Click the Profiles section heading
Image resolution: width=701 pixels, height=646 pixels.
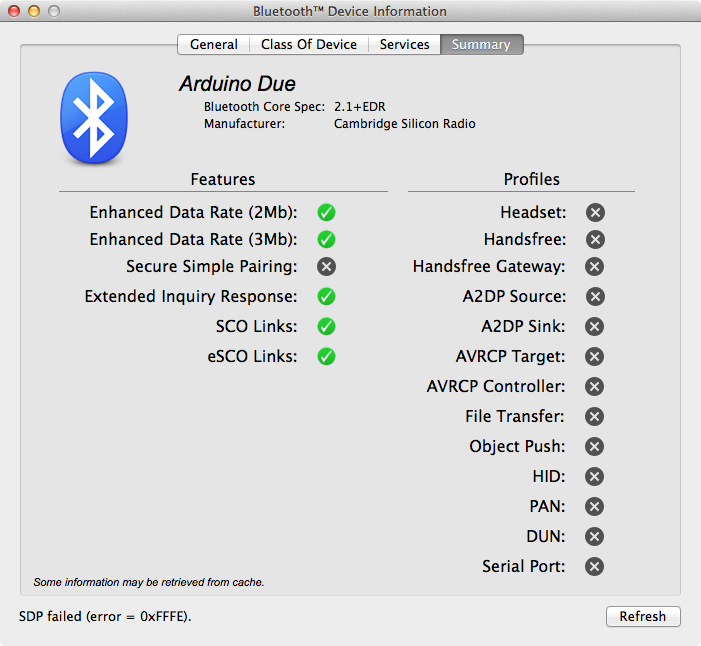532,179
